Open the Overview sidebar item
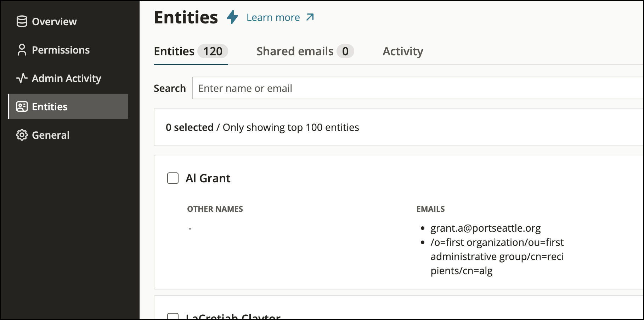644x320 pixels. [x=68, y=22]
